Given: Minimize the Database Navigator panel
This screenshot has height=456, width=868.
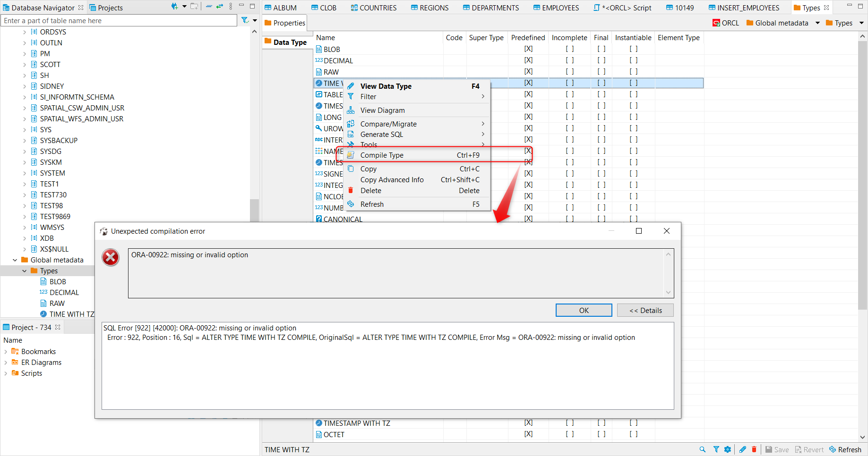Looking at the screenshot, I should [241, 6].
